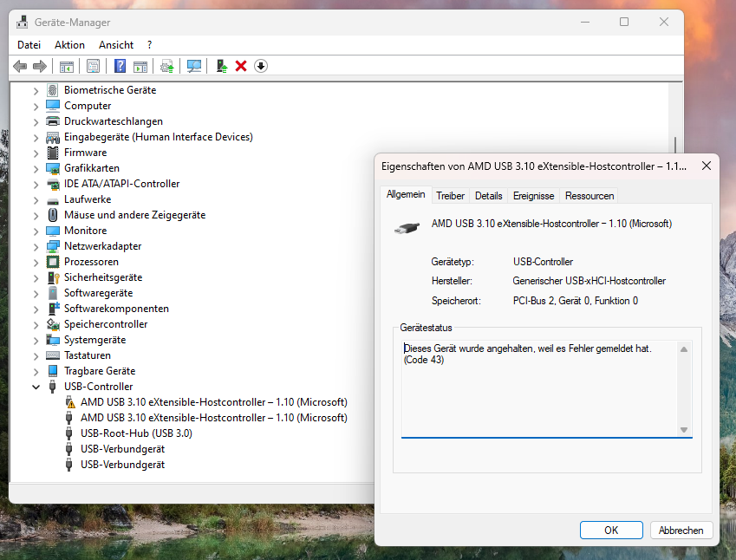This screenshot has width=736, height=560.
Task: Click the Firmware chip icon
Action: (53, 153)
